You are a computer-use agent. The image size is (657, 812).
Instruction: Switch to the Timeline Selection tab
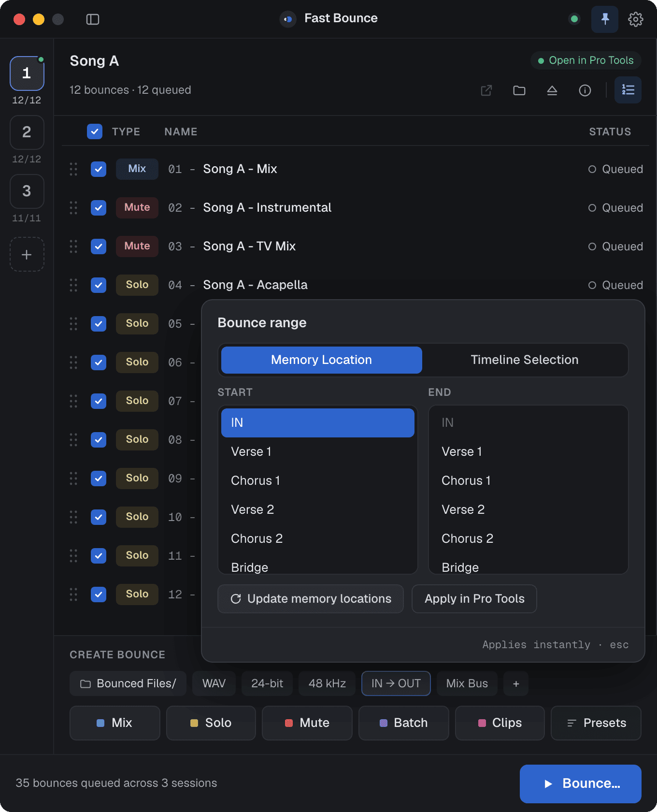tap(525, 360)
